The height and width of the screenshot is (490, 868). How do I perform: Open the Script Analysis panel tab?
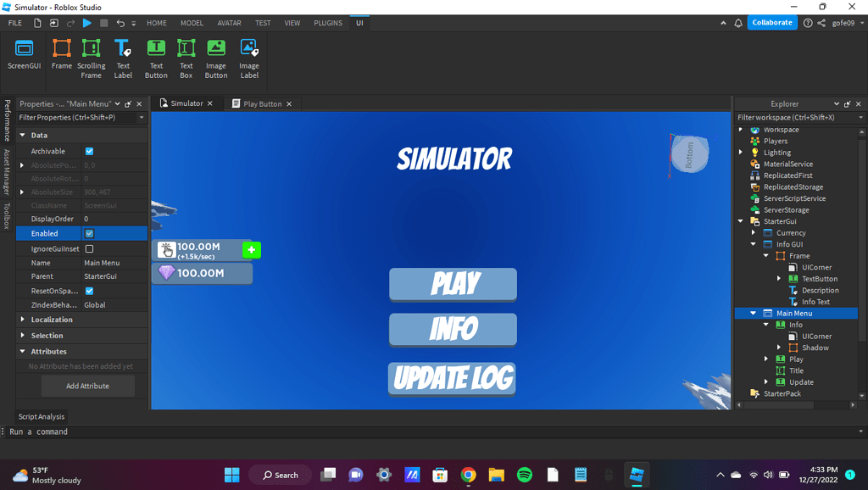click(x=42, y=417)
